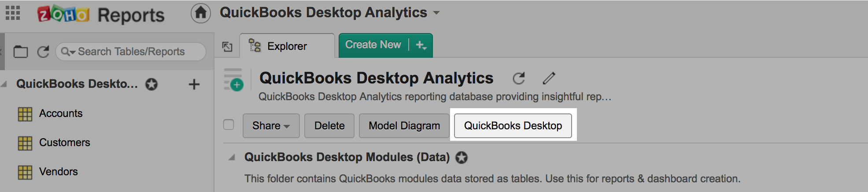This screenshot has height=192, width=868.
Task: Open the Create New plus dropdown
Action: 421,45
